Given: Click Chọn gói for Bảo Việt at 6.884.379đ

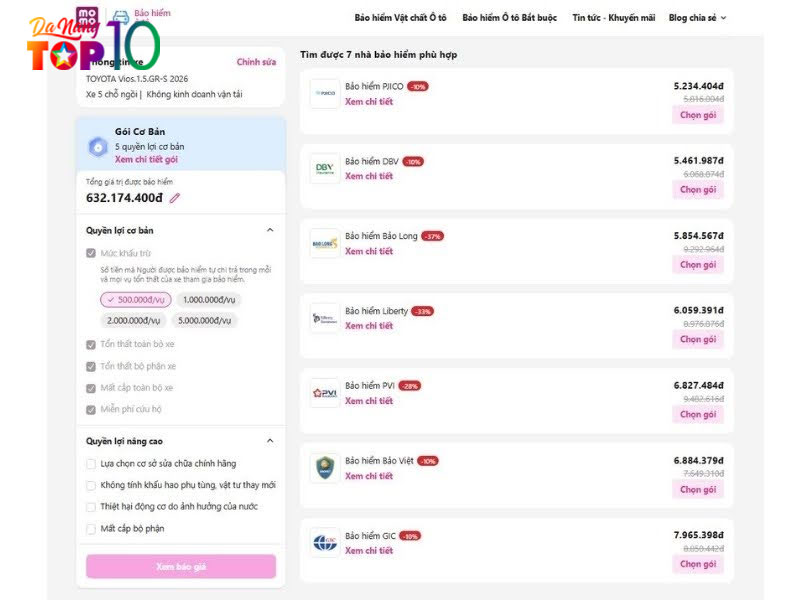Looking at the screenshot, I should point(698,490).
